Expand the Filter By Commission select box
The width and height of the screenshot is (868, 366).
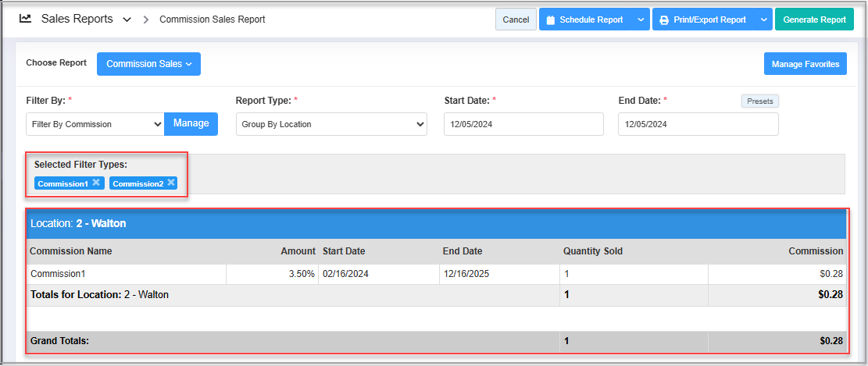(95, 124)
